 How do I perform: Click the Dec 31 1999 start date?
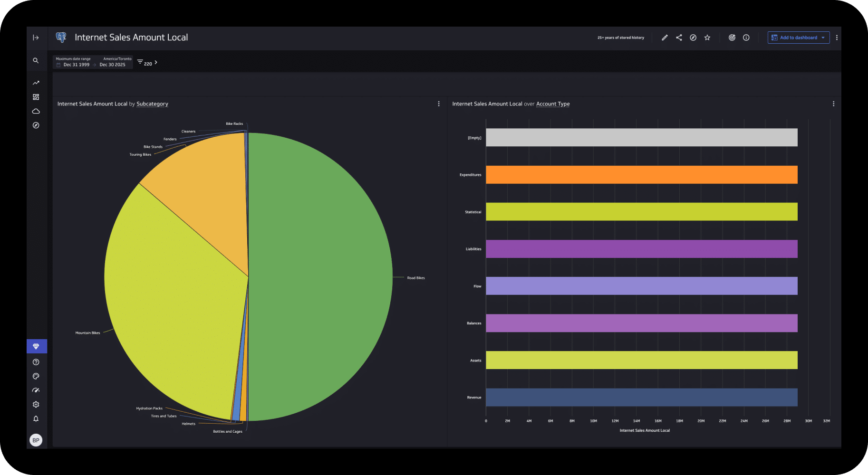77,65
